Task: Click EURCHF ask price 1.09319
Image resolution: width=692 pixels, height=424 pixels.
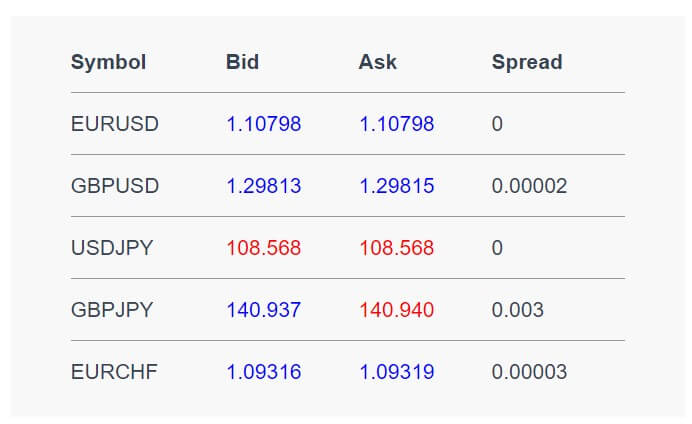Action: coord(397,372)
